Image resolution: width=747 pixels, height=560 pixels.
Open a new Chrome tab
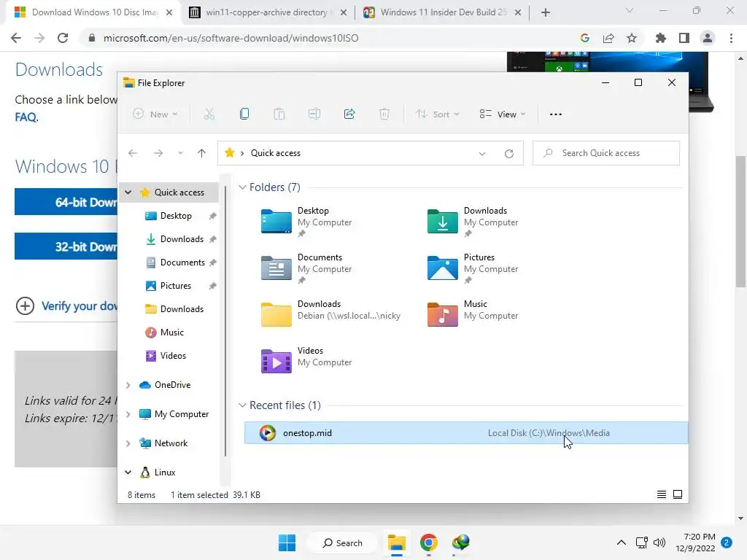(x=546, y=12)
